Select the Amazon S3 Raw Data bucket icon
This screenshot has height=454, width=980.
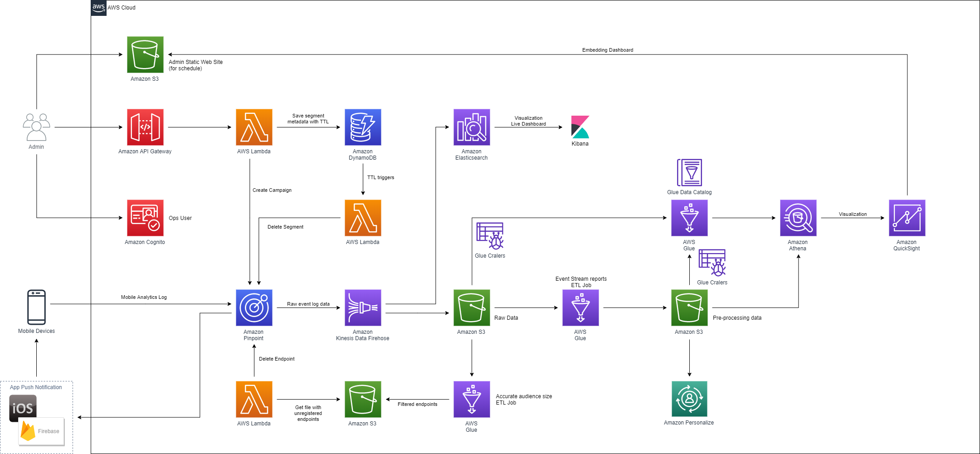coord(472,308)
